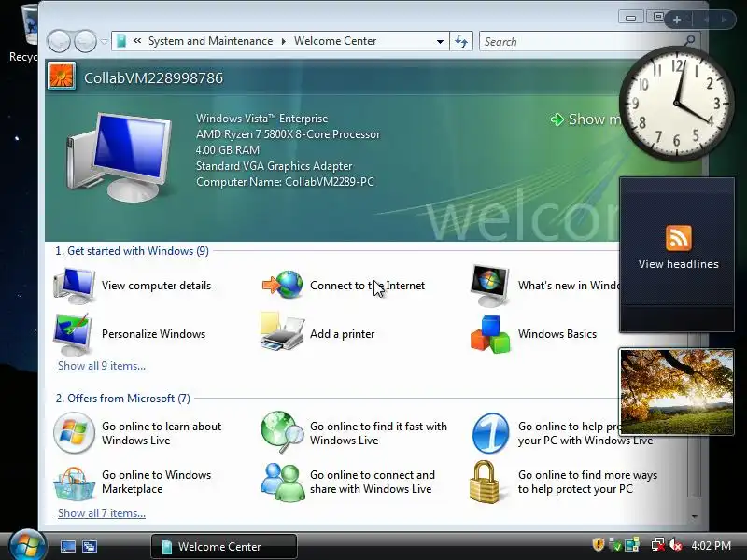747x560 pixels.
Task: Click Welcome Center taskbar button
Action: click(224, 546)
